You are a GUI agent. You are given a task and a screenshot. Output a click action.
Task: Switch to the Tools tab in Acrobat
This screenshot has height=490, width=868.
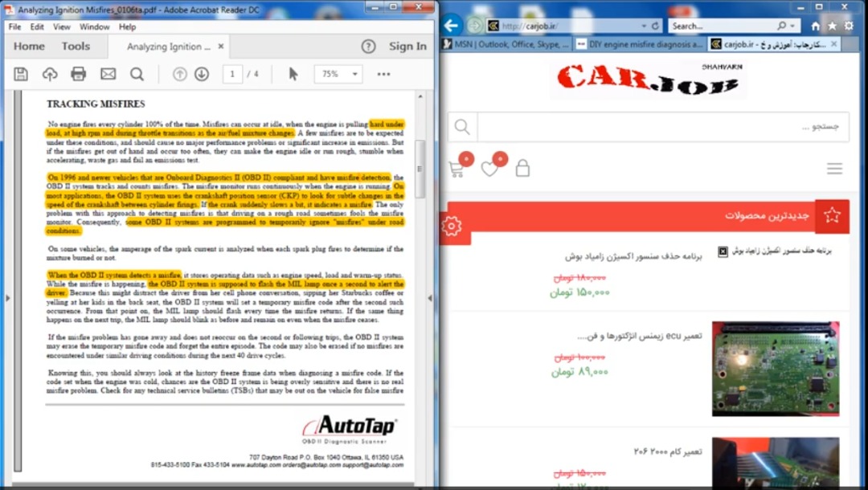(76, 47)
